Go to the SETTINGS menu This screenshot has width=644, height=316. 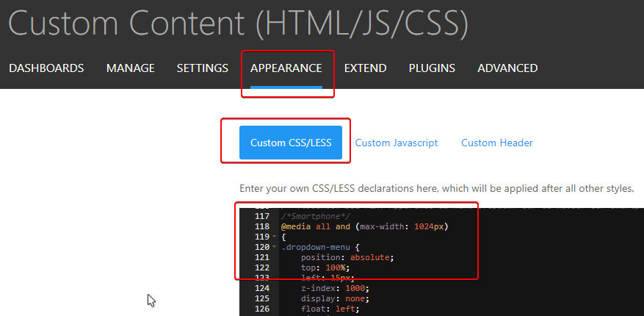[202, 68]
